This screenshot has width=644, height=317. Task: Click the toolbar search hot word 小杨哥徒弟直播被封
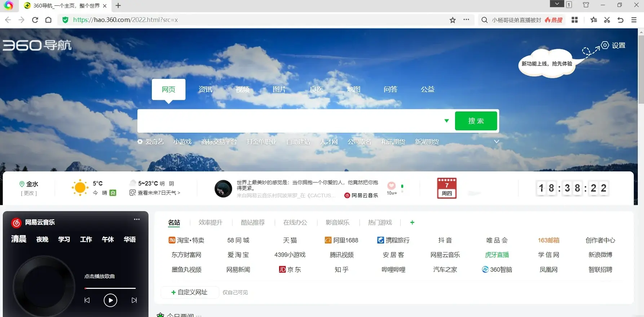[x=516, y=20]
